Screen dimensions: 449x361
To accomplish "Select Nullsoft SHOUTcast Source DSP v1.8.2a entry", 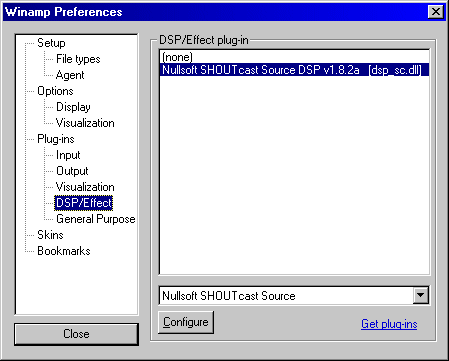I will click(295, 70).
